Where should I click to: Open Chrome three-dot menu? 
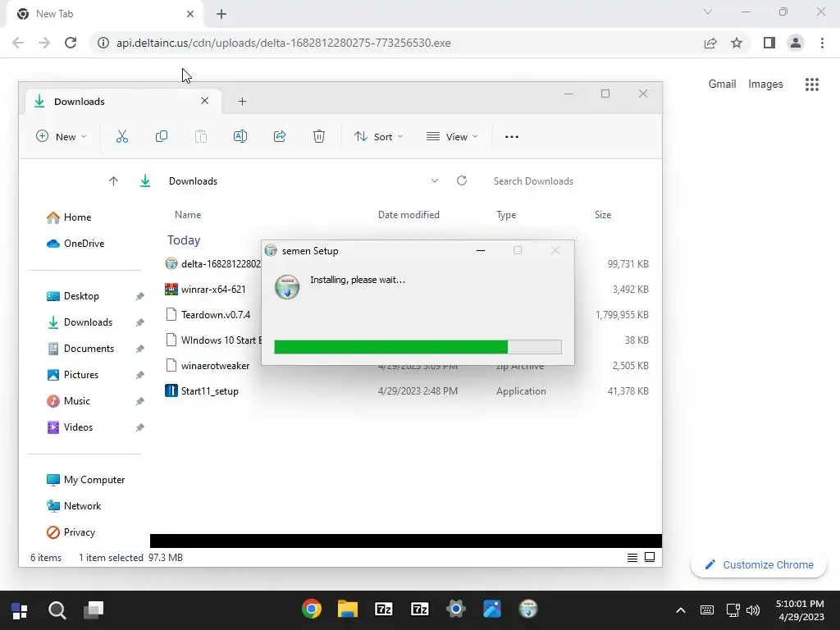[822, 43]
